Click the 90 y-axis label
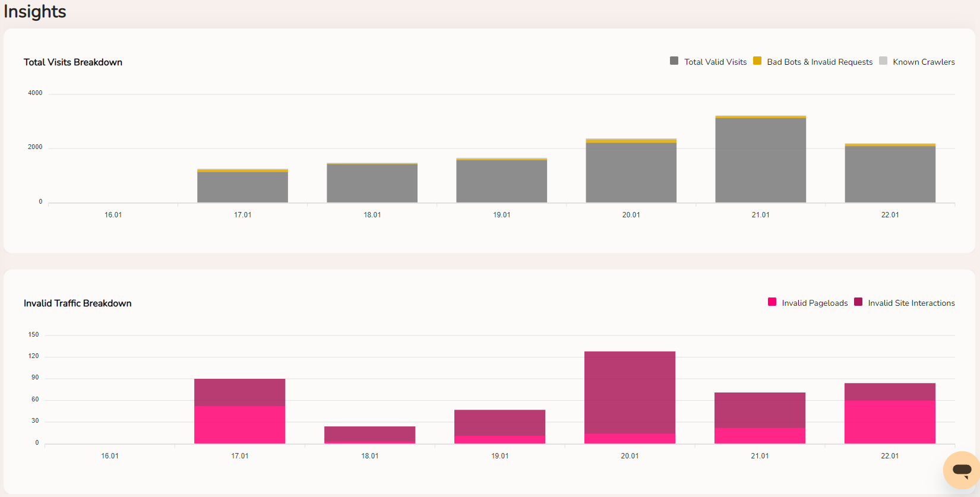The width and height of the screenshot is (980, 497). pos(35,377)
